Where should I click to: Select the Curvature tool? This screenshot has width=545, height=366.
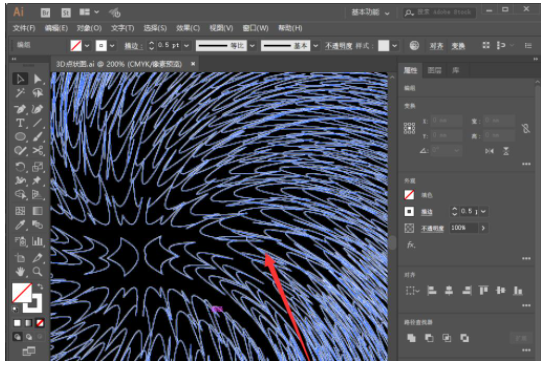point(38,109)
